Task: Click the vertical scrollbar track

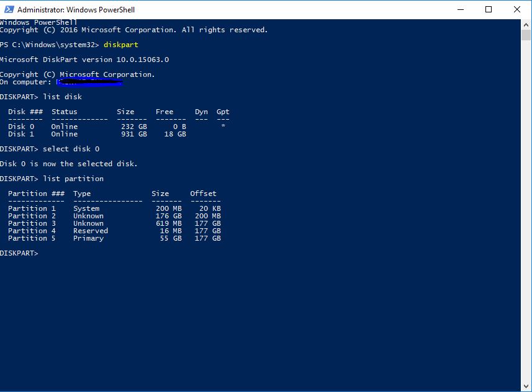Action: [526, 205]
